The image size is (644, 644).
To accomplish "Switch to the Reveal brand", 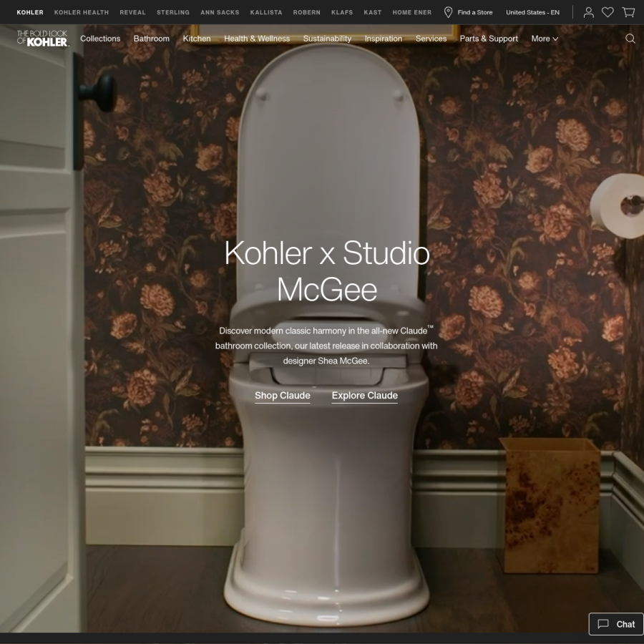I will coord(132,12).
